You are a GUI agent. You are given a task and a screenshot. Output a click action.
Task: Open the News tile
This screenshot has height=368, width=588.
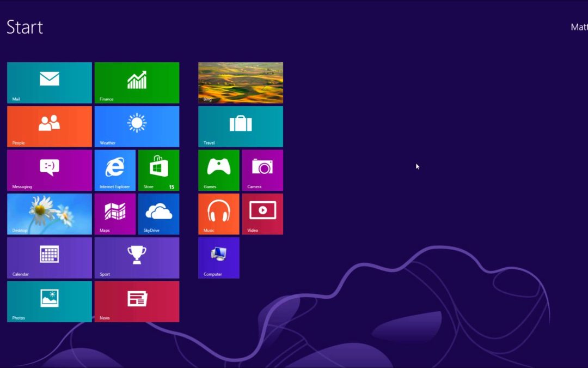[137, 301]
